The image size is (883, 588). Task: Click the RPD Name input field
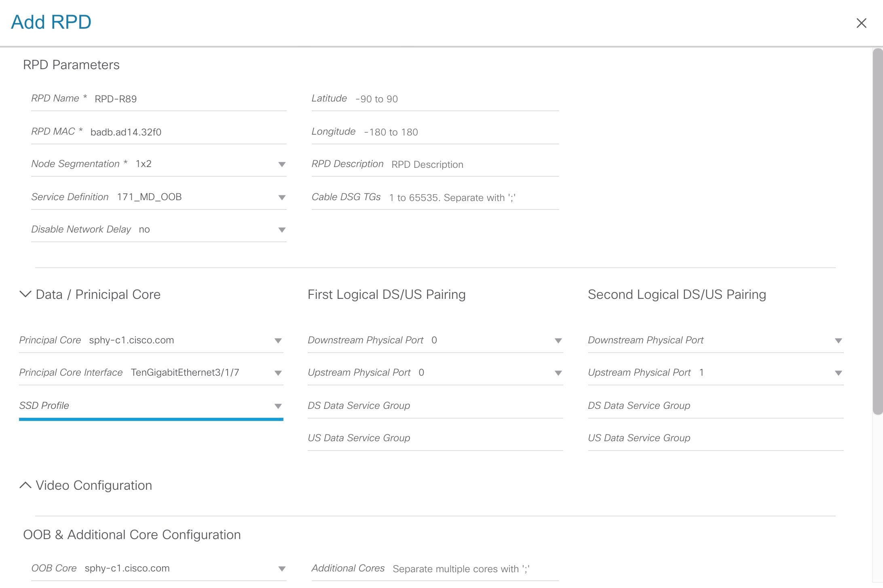(x=182, y=99)
